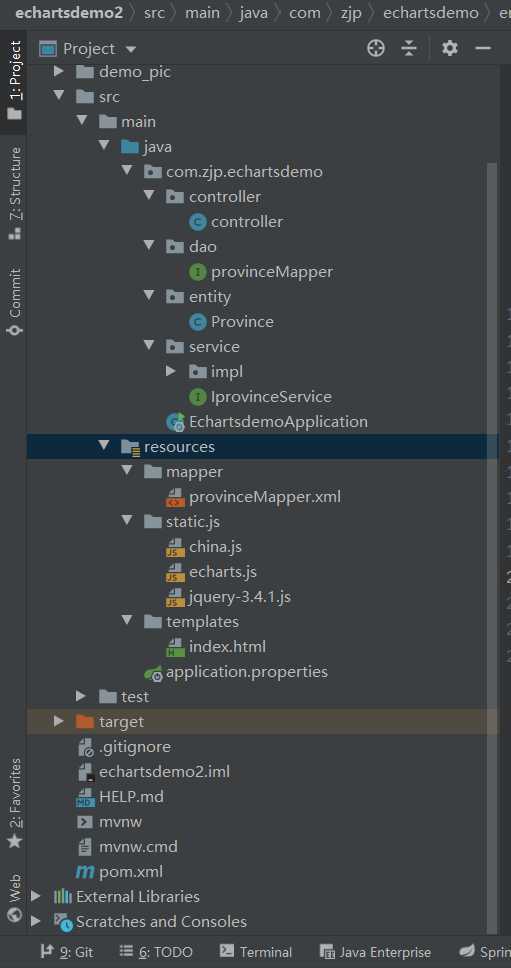Image resolution: width=511 pixels, height=968 pixels.
Task: Open the Web tool tab
Action: click(x=14, y=897)
